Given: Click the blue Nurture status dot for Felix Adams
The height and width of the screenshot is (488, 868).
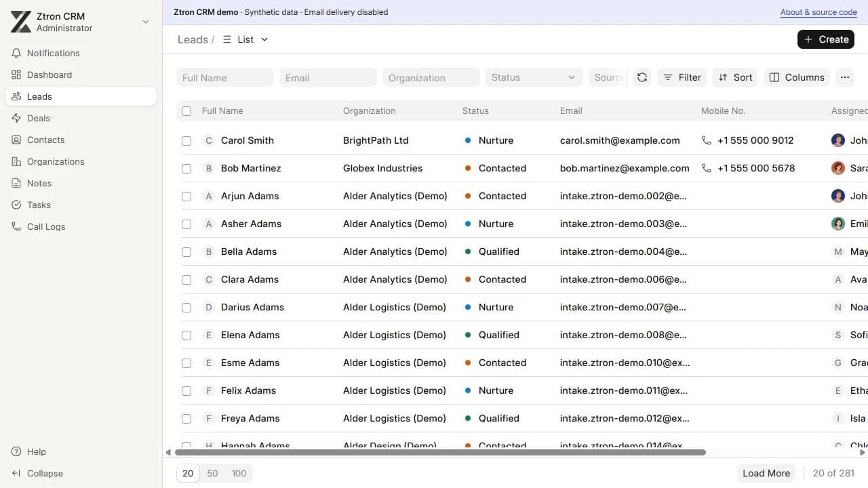Looking at the screenshot, I should [468, 390].
